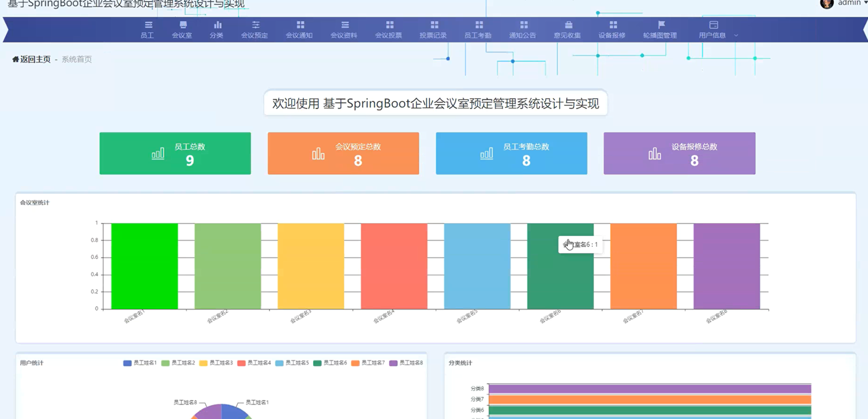868x419 pixels.
Task: Click the 会议室名3 yellow bar
Action: [311, 266]
